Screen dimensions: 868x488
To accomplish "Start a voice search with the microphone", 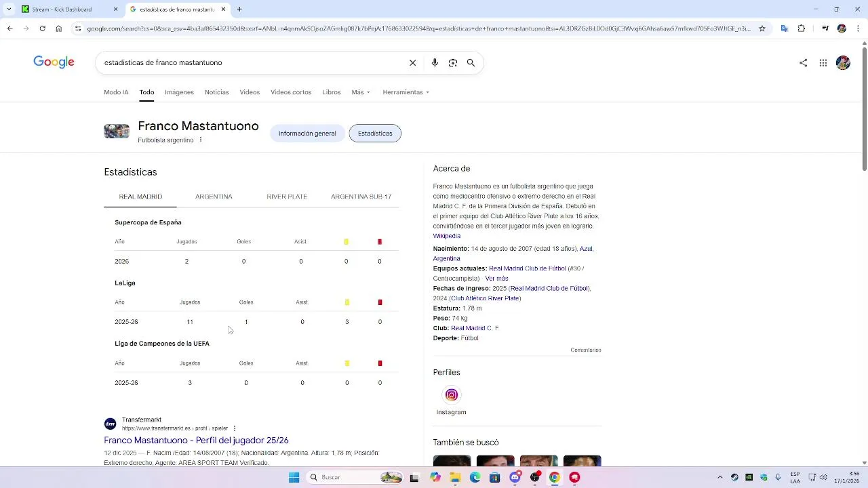I will point(435,62).
